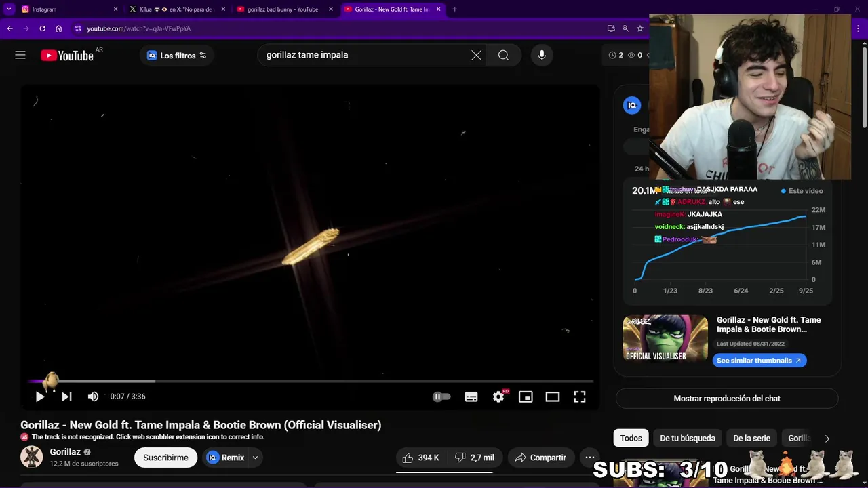Select the De la serie chip
Screen dimensions: 868x488
click(751, 438)
